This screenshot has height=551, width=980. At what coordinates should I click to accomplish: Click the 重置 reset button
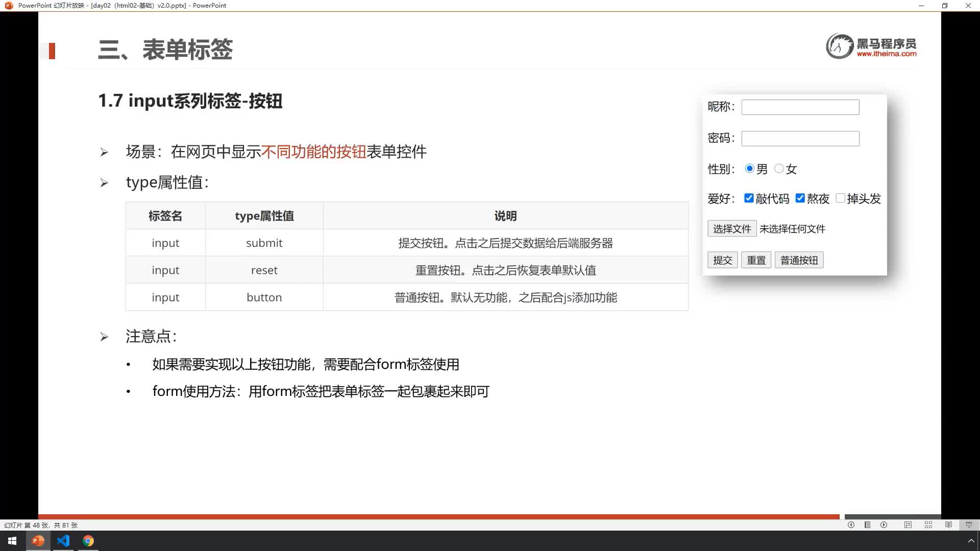[x=756, y=260]
